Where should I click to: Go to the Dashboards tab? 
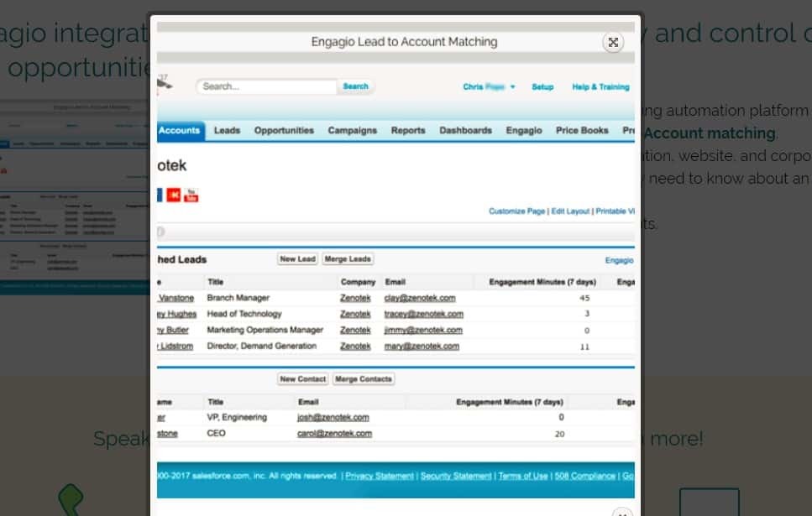[465, 131]
